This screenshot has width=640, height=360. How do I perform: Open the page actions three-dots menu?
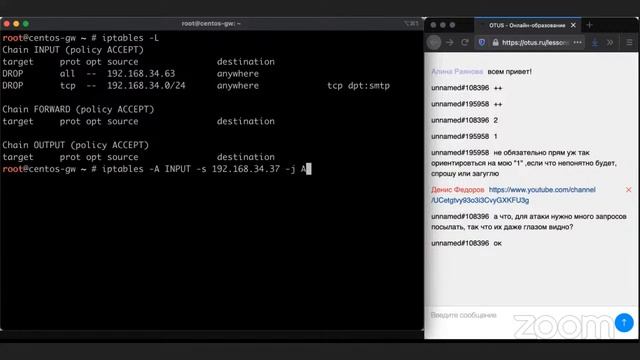[578, 42]
